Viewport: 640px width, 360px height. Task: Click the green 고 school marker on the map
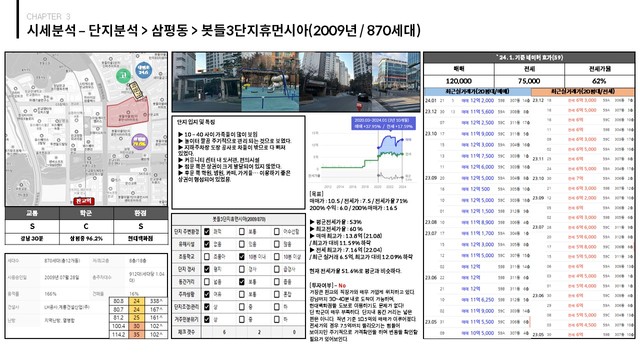pos(122,75)
